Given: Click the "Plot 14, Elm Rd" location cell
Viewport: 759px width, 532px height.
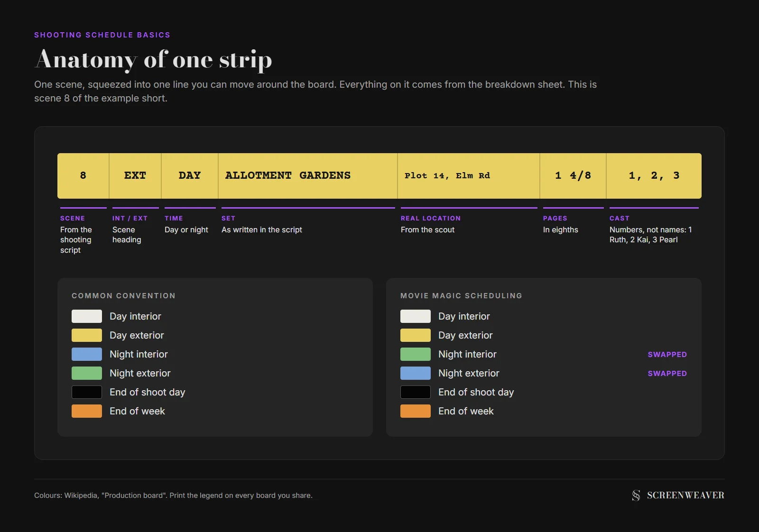Looking at the screenshot, I should tap(469, 176).
